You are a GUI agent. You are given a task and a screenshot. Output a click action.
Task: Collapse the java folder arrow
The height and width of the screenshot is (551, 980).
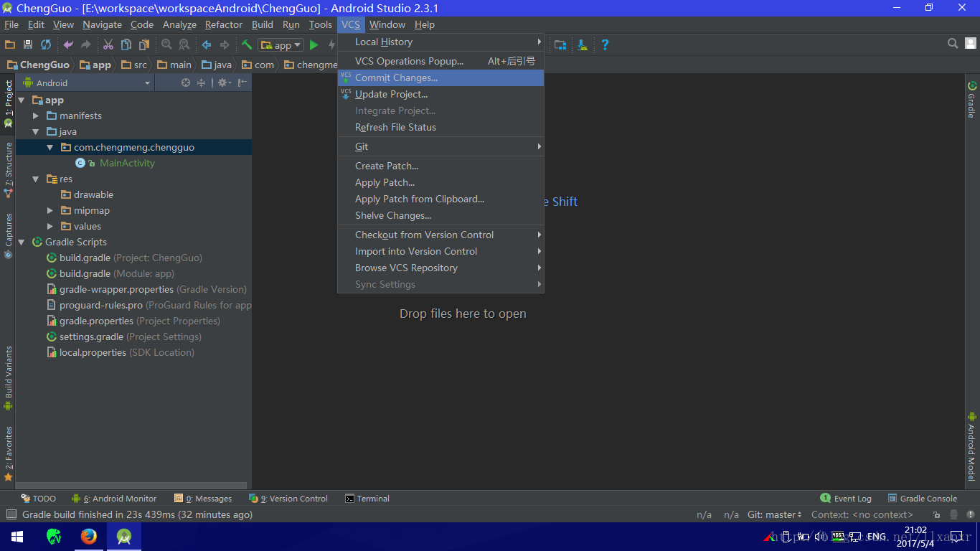tap(36, 132)
